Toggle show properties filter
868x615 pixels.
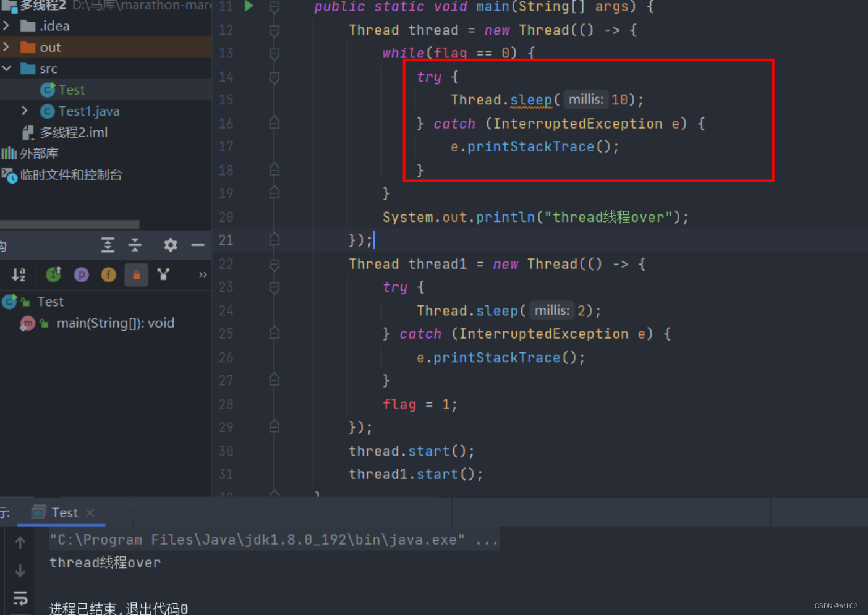click(x=81, y=274)
